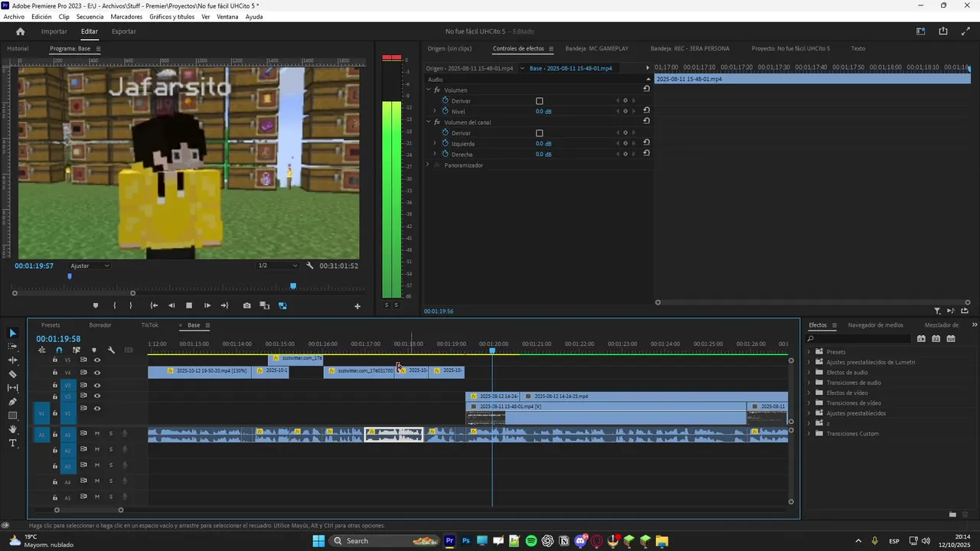This screenshot has height=551, width=980.
Task: Select the Pen tool
Action: point(12,402)
